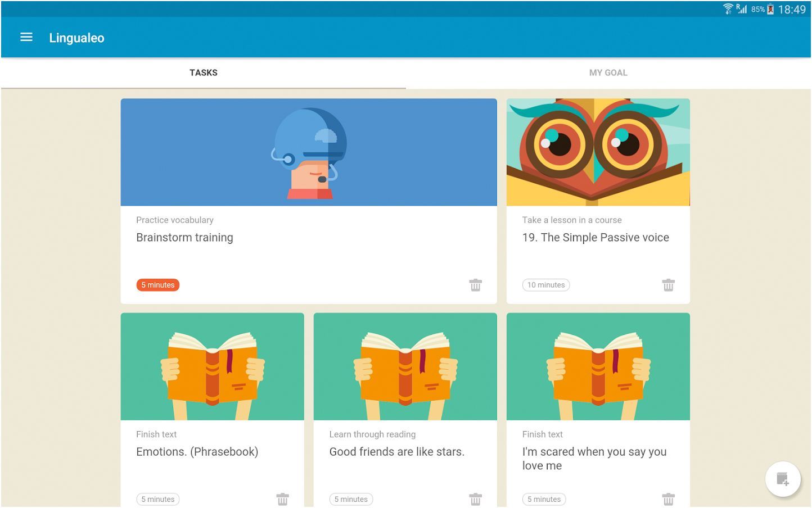Tap the add new task floating button
Image resolution: width=812 pixels, height=508 pixels.
782,479
